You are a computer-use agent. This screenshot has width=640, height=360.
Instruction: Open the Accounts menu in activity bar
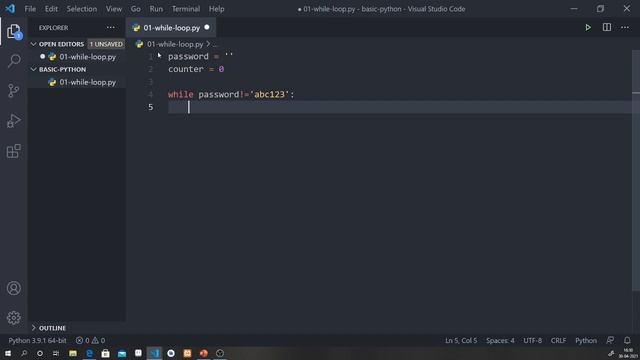coord(13,288)
